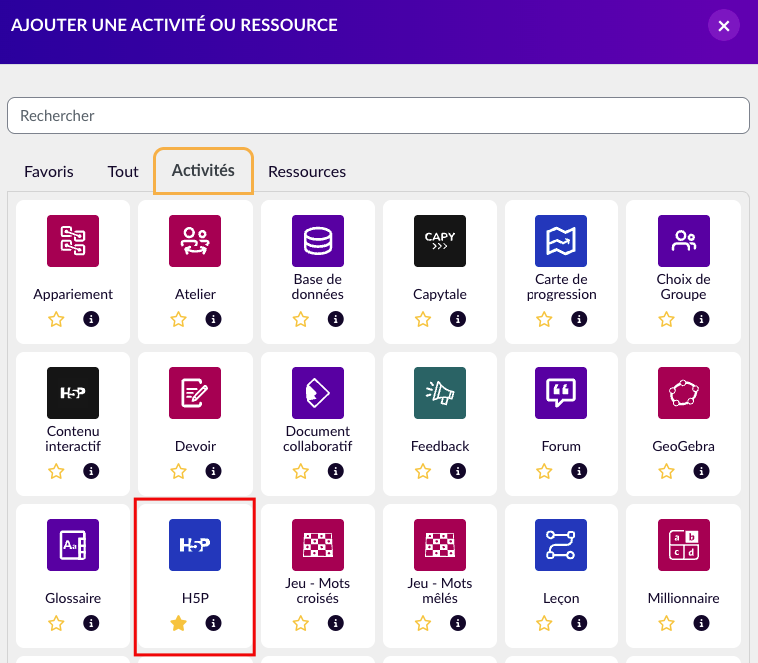Choose the Millionnaire activity icon
Image resolution: width=758 pixels, height=663 pixels.
pos(684,545)
